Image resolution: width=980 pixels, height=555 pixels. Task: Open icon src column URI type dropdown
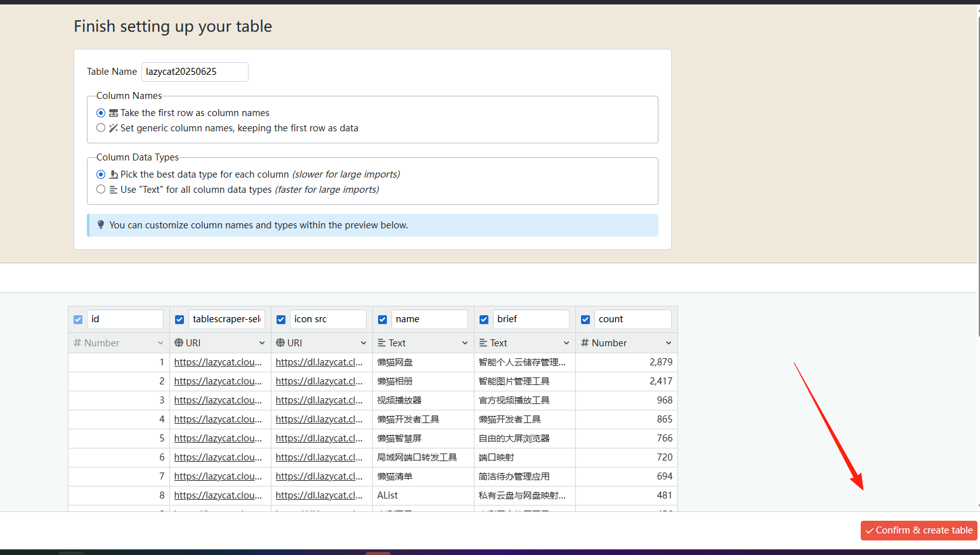point(322,343)
